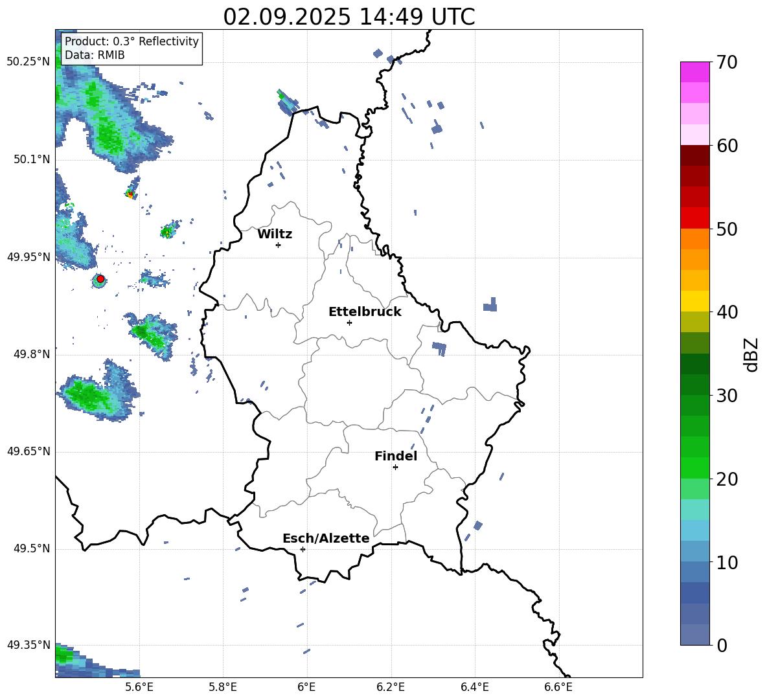Click the 49.8°N latitude label
This screenshot has height=700, width=767.
click(32, 354)
